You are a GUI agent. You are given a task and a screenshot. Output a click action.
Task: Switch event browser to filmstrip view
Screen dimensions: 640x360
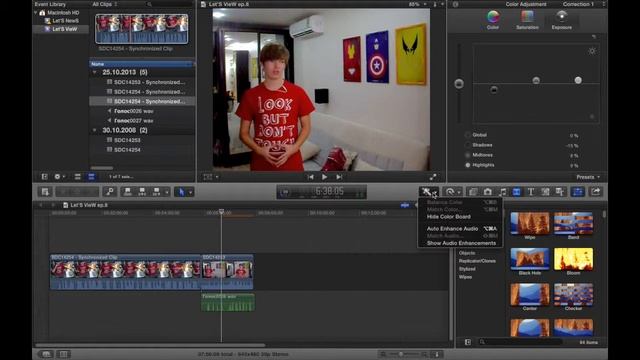click(77, 177)
